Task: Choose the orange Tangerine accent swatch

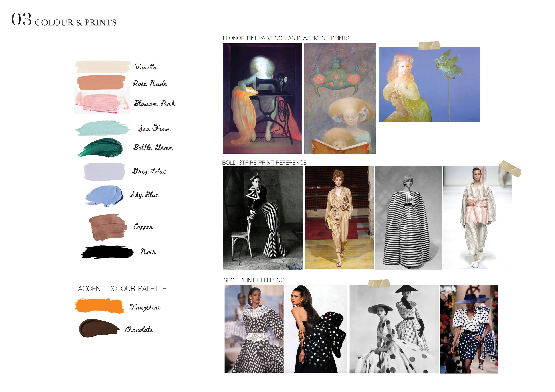Action: pos(99,306)
